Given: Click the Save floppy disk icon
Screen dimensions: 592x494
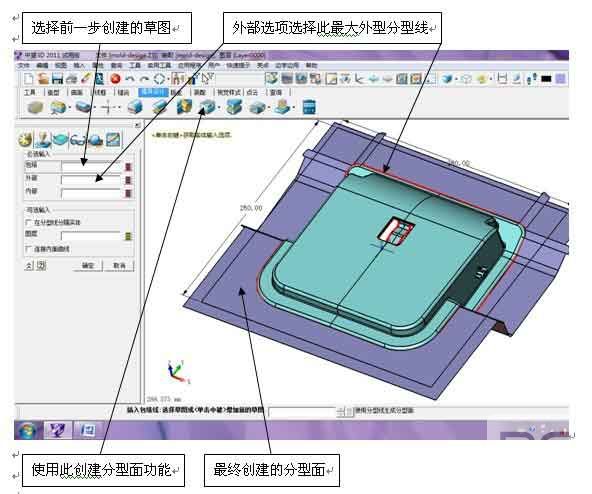Looking at the screenshot, I should point(57,79).
